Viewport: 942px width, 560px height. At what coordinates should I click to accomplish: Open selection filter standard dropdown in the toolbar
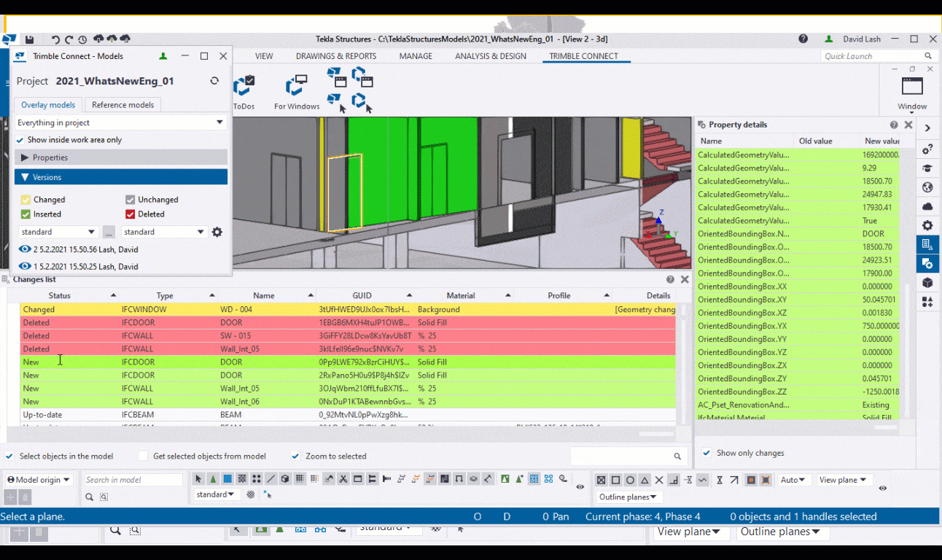click(217, 494)
